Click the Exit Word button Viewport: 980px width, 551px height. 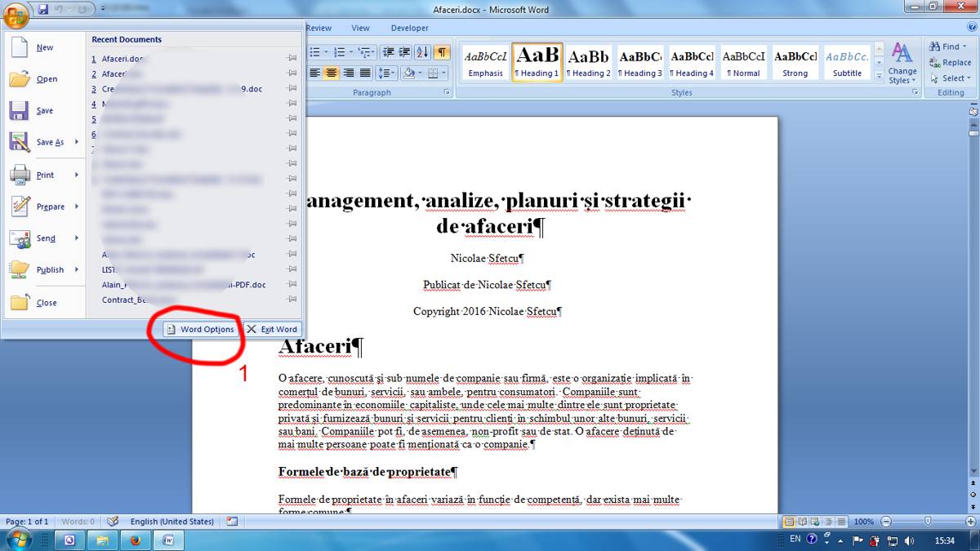272,329
